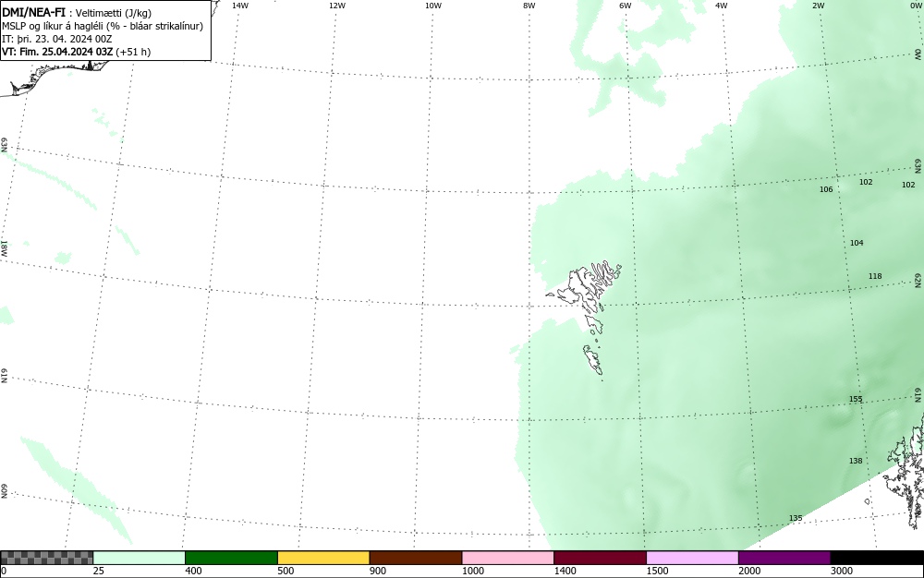This screenshot has width=924, height=578.
Task: Click the legend label "25"
Action: [99, 571]
